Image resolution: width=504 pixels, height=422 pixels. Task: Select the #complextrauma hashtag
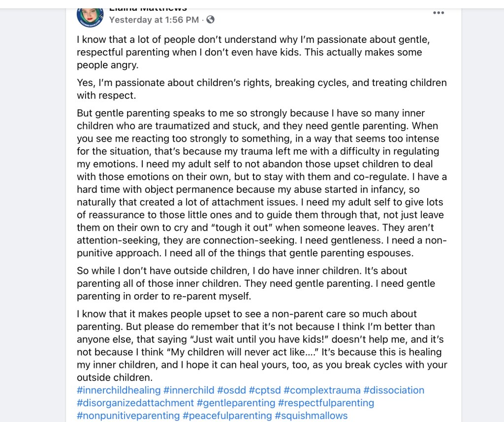(322, 390)
